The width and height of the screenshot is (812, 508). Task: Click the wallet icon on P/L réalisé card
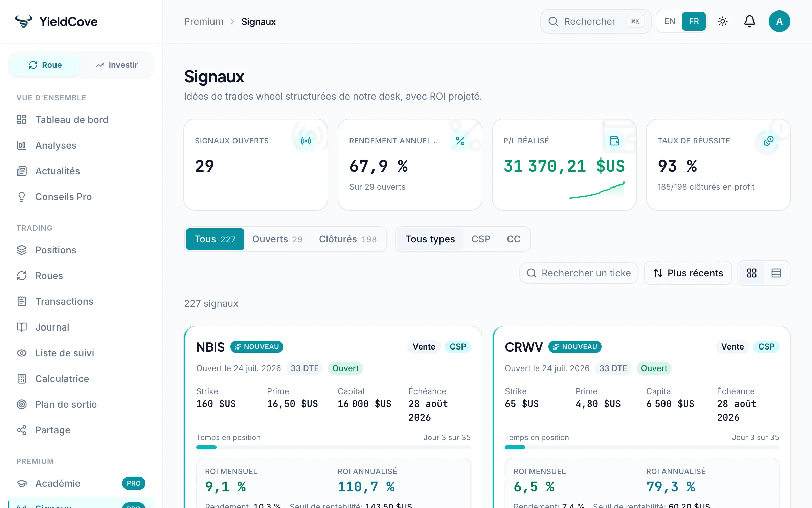point(614,141)
